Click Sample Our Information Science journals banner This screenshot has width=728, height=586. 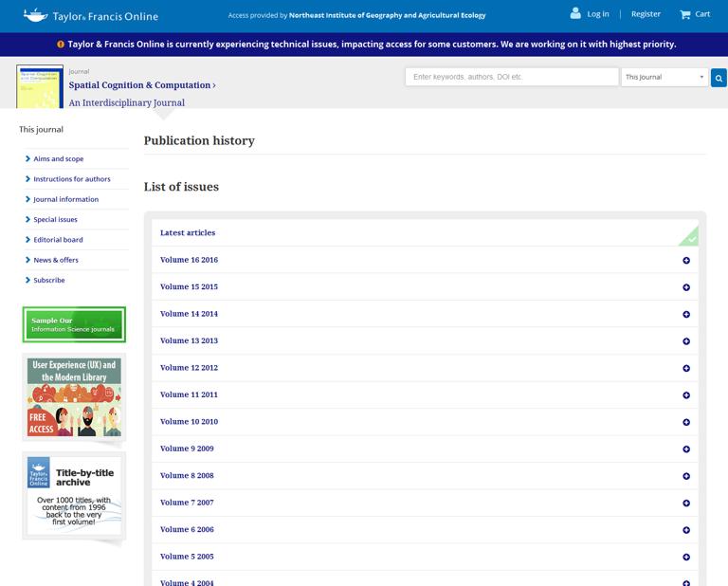point(74,324)
